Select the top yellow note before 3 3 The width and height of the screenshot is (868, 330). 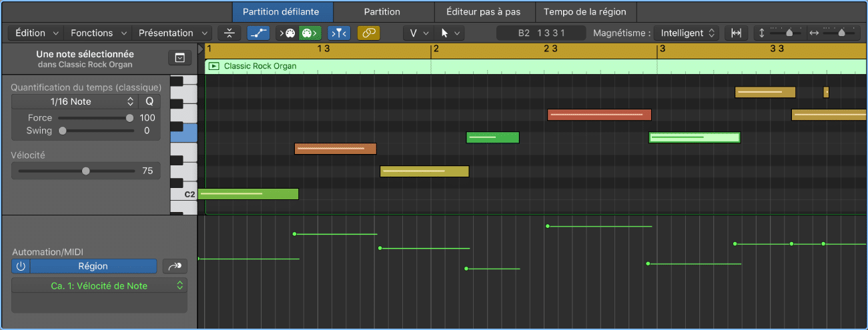[x=765, y=92]
